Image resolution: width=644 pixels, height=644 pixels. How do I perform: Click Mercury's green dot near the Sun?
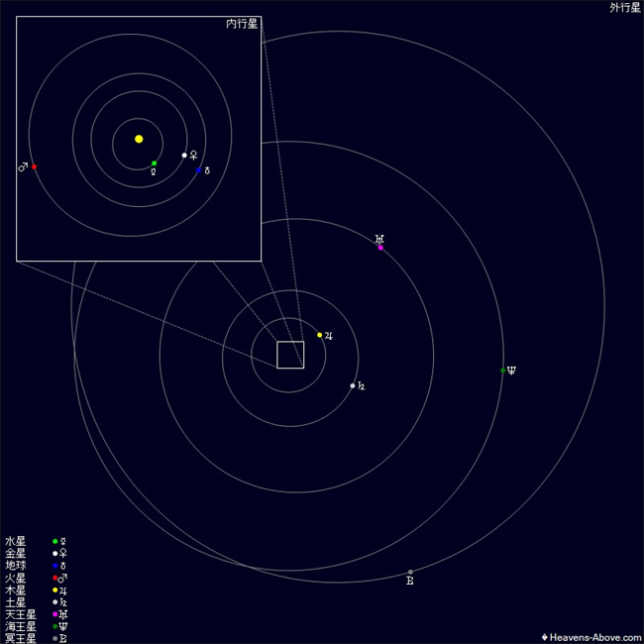coord(154,163)
